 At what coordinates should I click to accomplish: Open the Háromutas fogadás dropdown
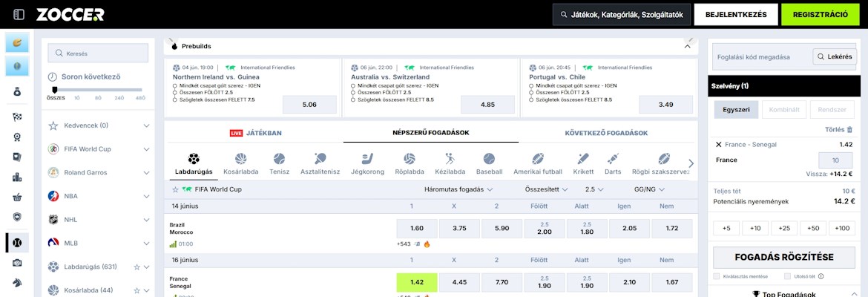point(458,189)
